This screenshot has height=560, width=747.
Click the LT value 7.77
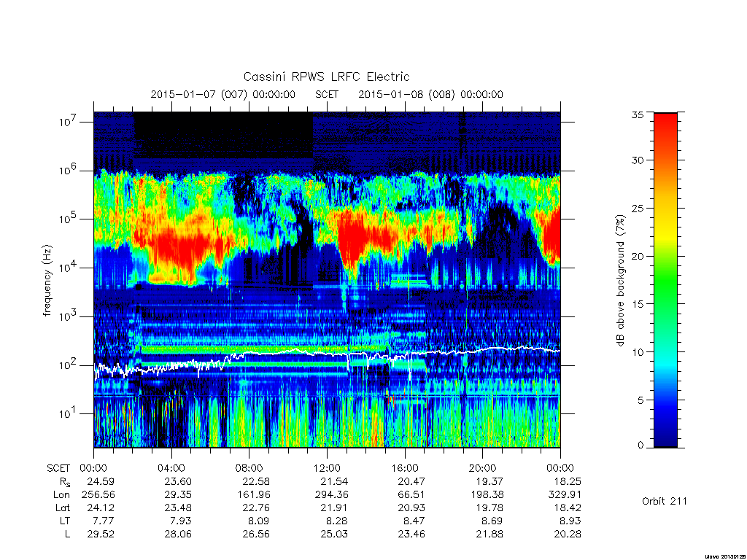pyautogui.click(x=104, y=521)
